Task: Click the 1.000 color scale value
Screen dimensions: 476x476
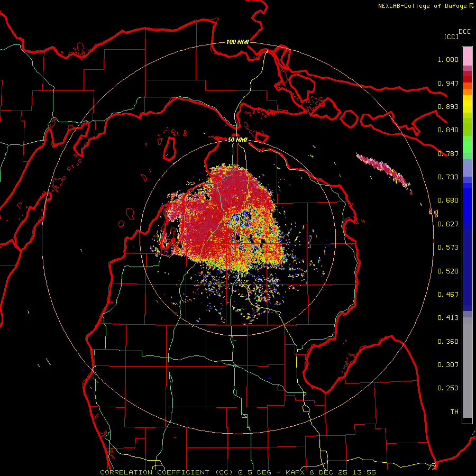Action: click(448, 59)
